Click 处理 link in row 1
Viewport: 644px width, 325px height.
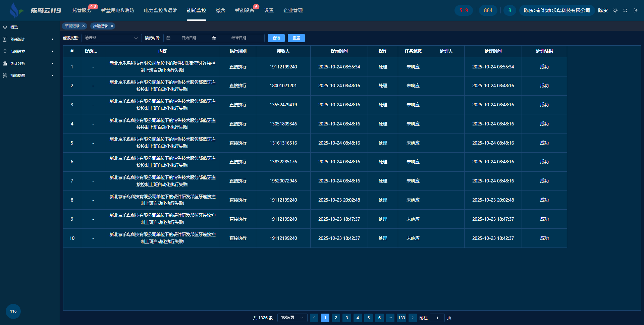383,67
